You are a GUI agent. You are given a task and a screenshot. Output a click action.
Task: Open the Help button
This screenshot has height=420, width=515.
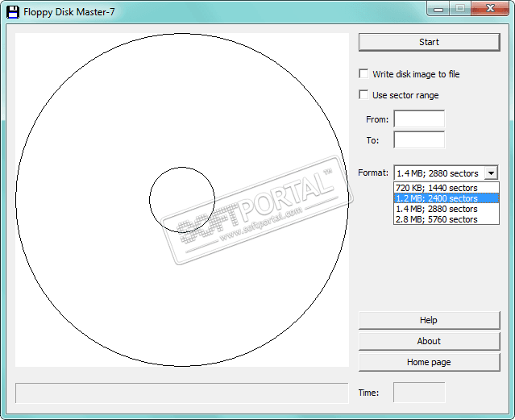[430, 320]
